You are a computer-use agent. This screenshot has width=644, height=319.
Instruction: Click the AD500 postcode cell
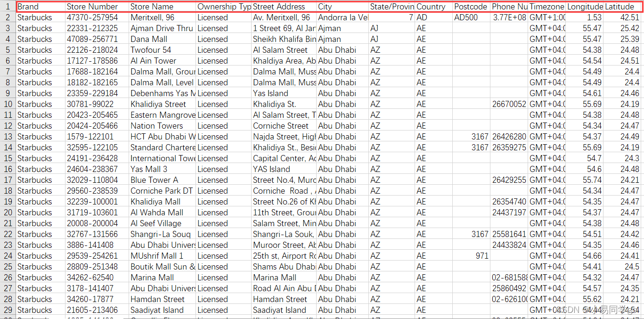pyautogui.click(x=472, y=17)
